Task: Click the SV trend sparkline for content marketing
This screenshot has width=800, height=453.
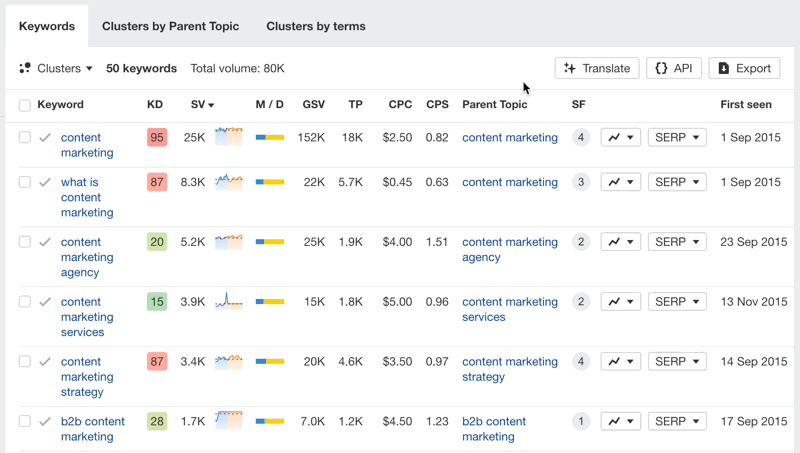Action: [x=229, y=137]
